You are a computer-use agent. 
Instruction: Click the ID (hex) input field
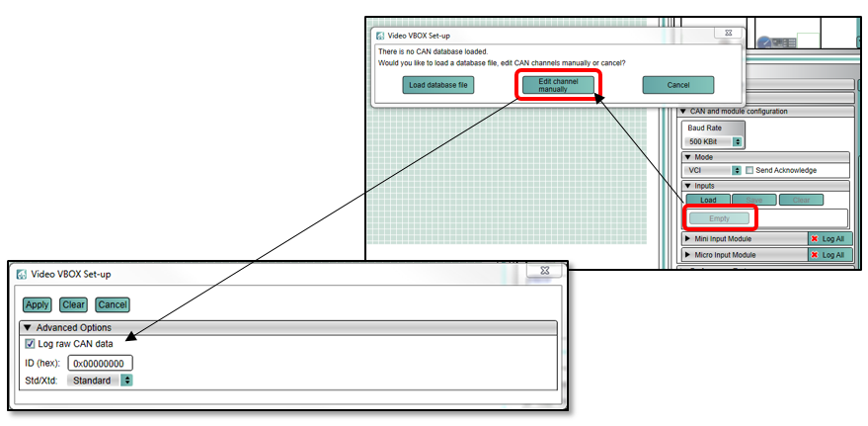(x=100, y=364)
